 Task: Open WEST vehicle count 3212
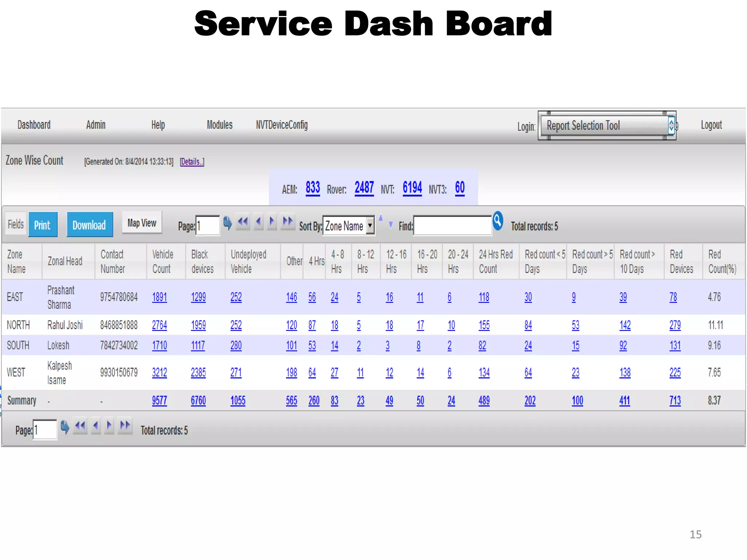[159, 372]
